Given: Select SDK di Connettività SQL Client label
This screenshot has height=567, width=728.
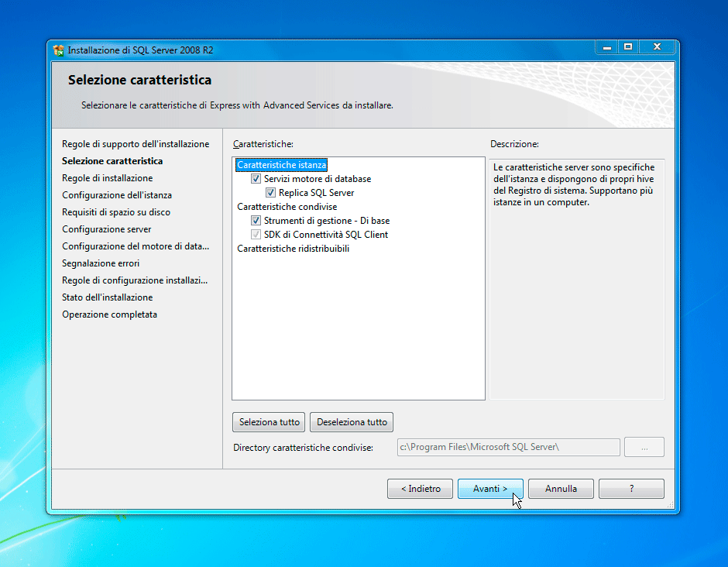Looking at the screenshot, I should pos(326,235).
